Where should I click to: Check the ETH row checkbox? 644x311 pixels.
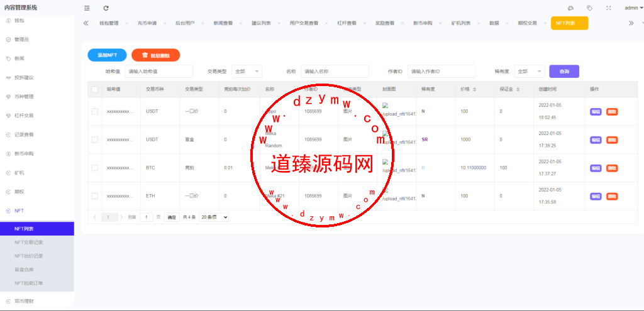95,196
